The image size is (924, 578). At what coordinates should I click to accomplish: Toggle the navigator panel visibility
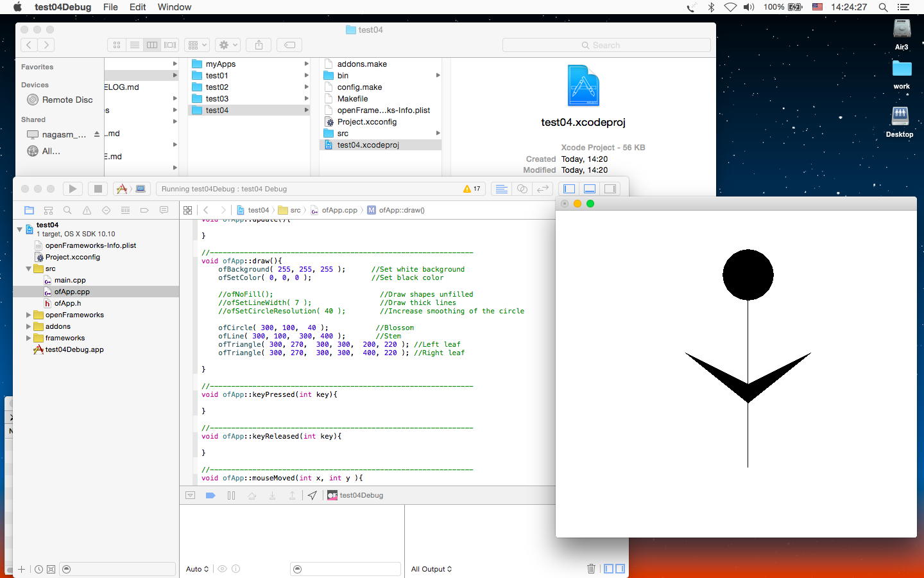[569, 189]
